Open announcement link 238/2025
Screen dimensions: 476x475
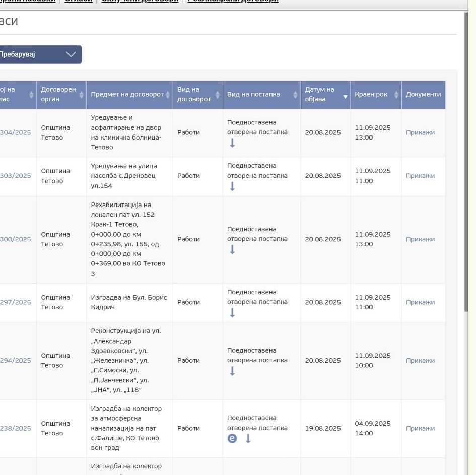[x=16, y=428]
